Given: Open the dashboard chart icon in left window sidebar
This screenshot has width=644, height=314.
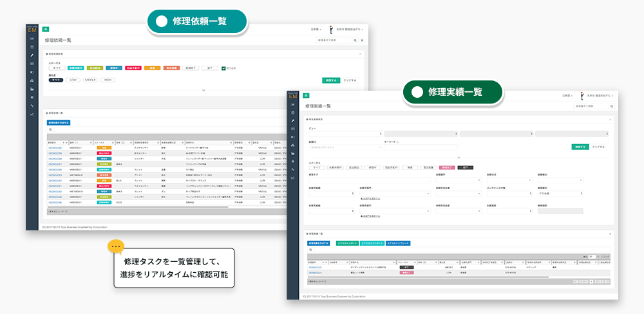Looking at the screenshot, I should click(32, 38).
